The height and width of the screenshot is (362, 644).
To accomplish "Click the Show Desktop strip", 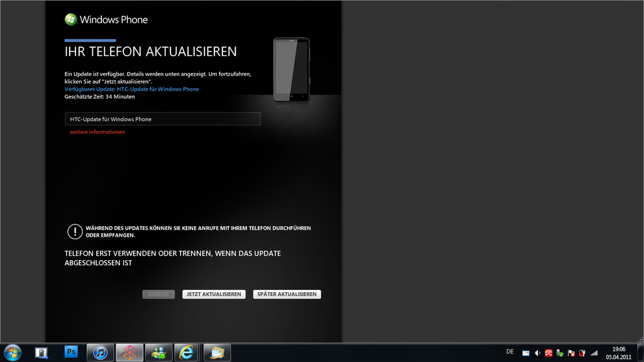I will point(640,353).
